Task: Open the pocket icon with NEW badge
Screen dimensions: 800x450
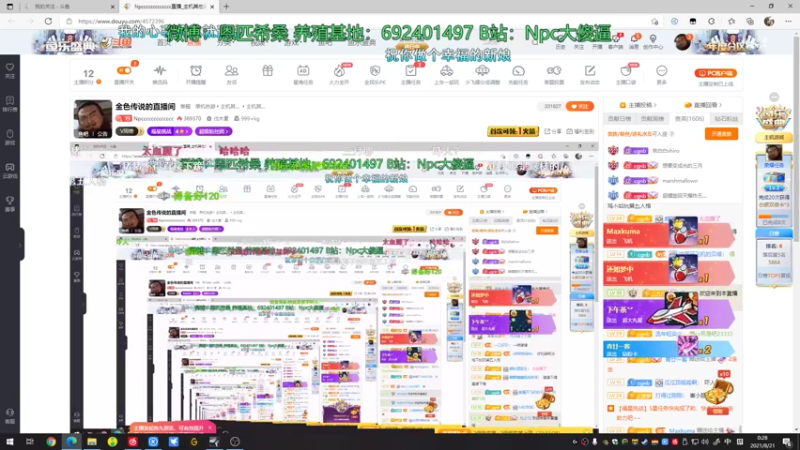Action: [x=626, y=70]
